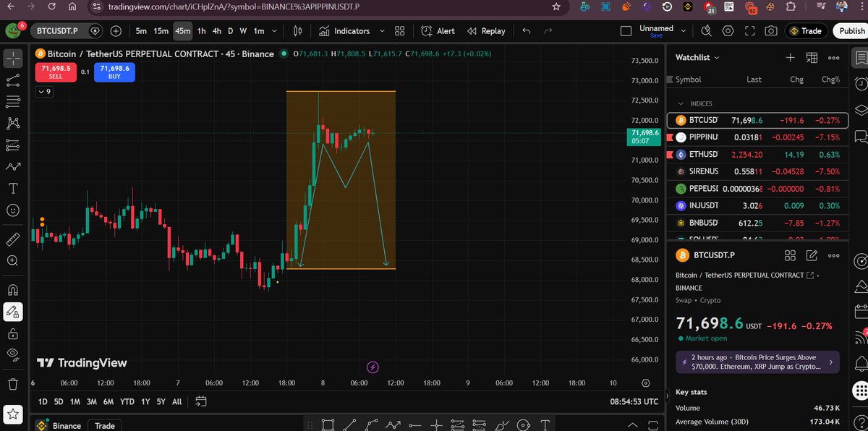
Task: Collapse the INDICES watchlist section
Action: click(680, 103)
